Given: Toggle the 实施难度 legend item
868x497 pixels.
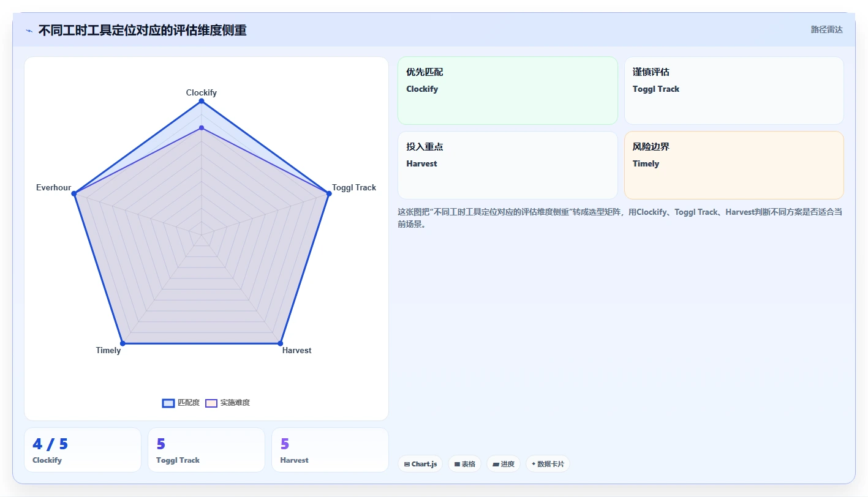Looking at the screenshot, I should [x=227, y=403].
